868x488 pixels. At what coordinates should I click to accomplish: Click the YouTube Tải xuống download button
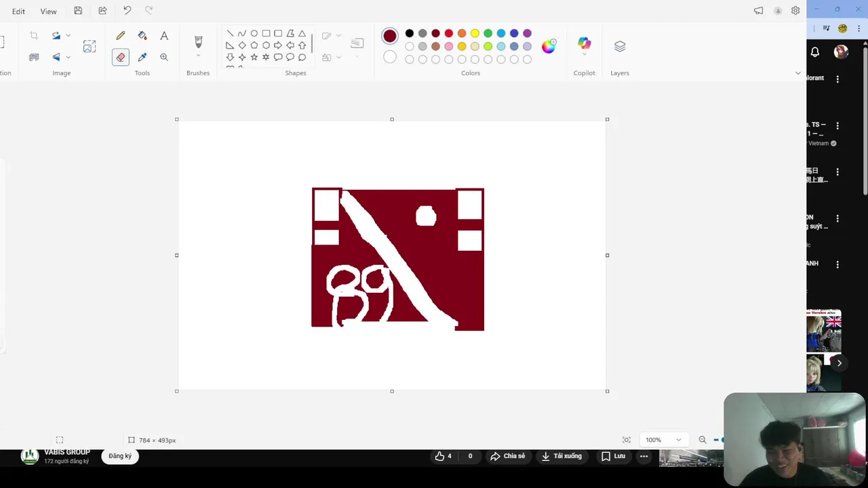pos(561,456)
